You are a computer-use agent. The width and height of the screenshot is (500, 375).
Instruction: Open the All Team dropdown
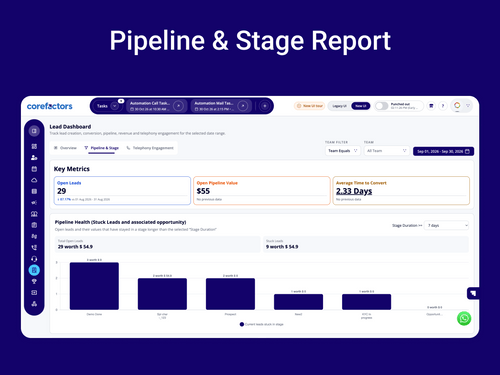pyautogui.click(x=386, y=151)
